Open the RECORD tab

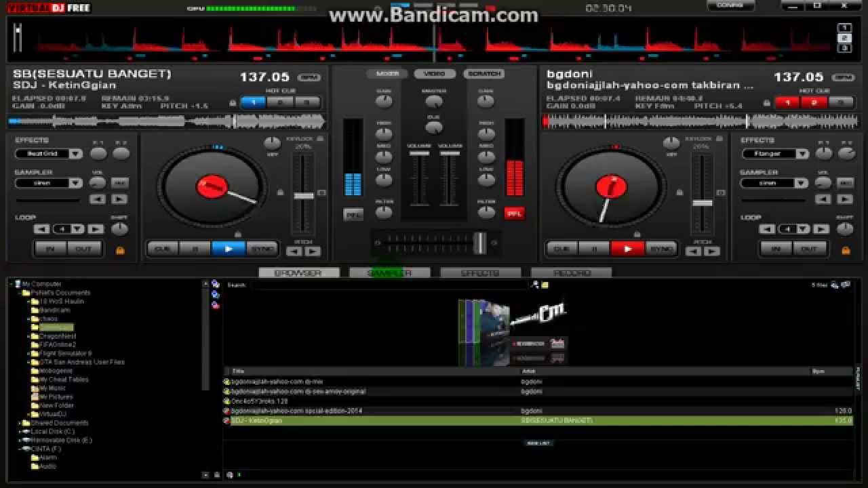572,273
